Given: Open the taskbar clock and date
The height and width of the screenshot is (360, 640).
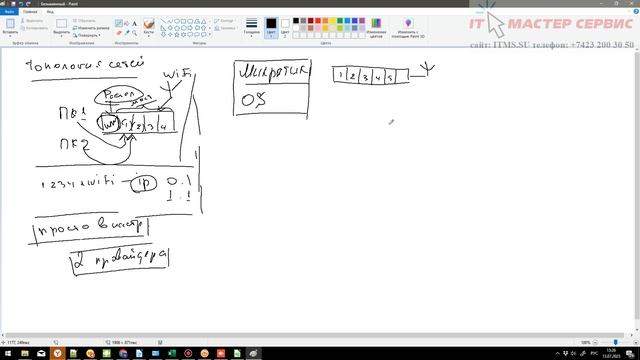Looking at the screenshot, I should (x=611, y=353).
